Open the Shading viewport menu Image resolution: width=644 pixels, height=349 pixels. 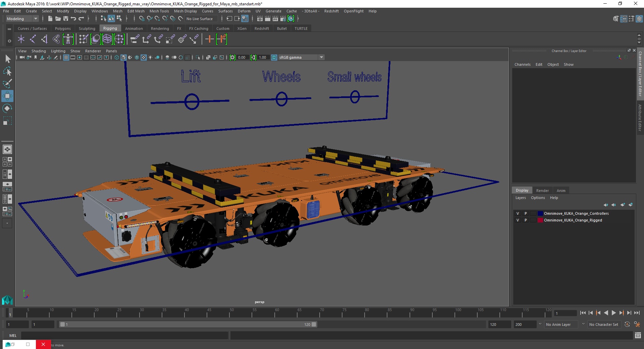(x=39, y=51)
